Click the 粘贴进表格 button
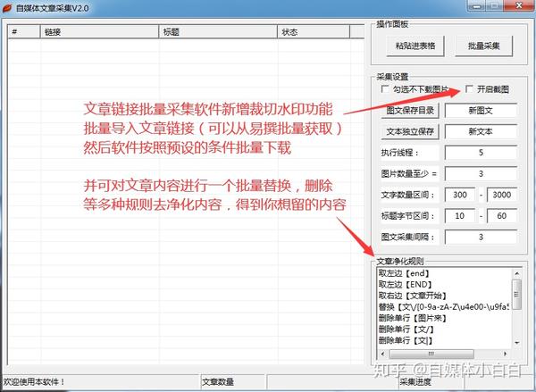The height and width of the screenshot is (392, 536). pos(415,46)
